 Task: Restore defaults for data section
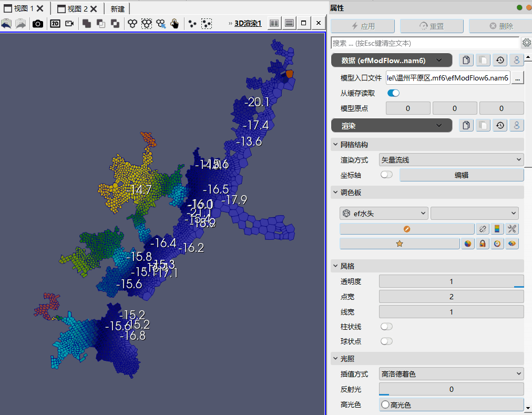500,60
